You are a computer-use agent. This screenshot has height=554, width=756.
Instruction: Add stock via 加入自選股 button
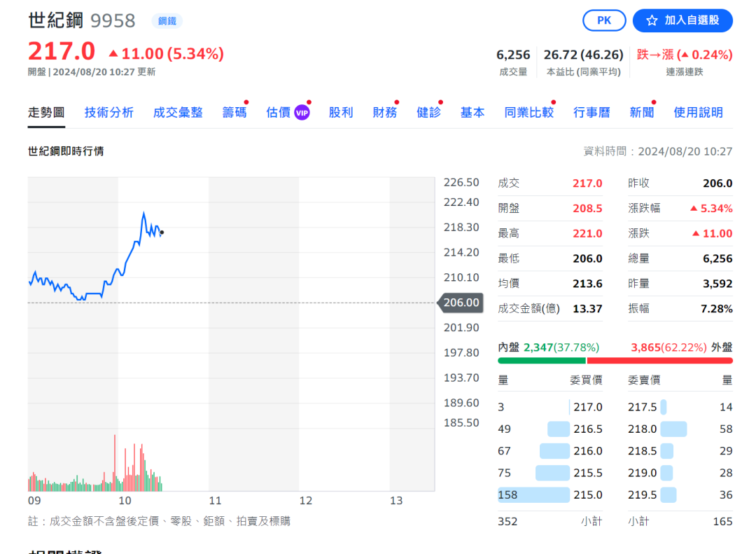tap(682, 21)
